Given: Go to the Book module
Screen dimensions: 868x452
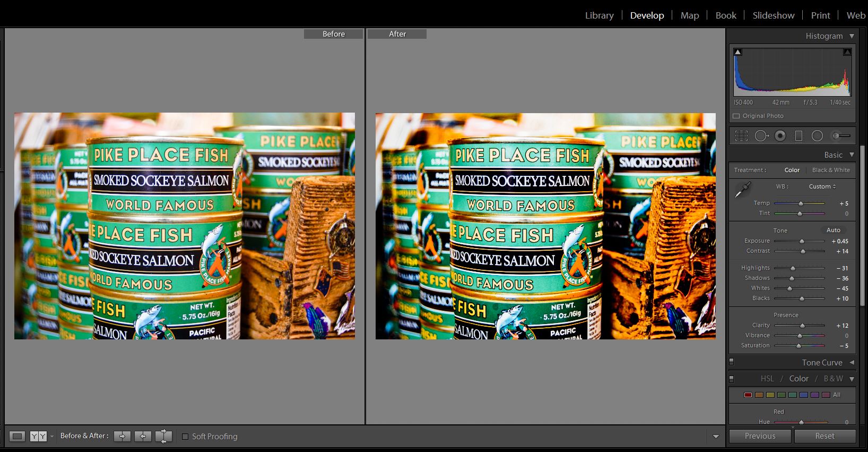Looking at the screenshot, I should (x=726, y=15).
